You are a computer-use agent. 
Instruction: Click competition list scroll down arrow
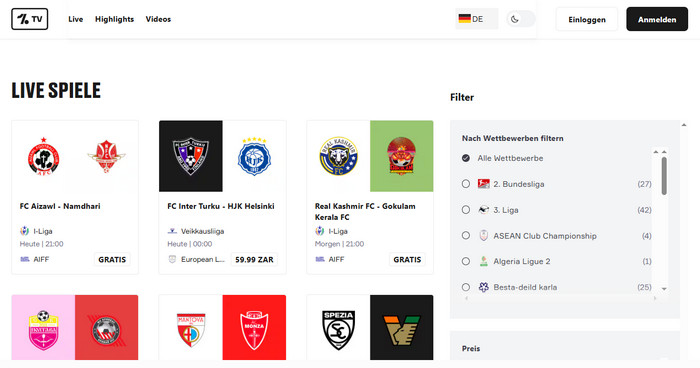[664, 289]
